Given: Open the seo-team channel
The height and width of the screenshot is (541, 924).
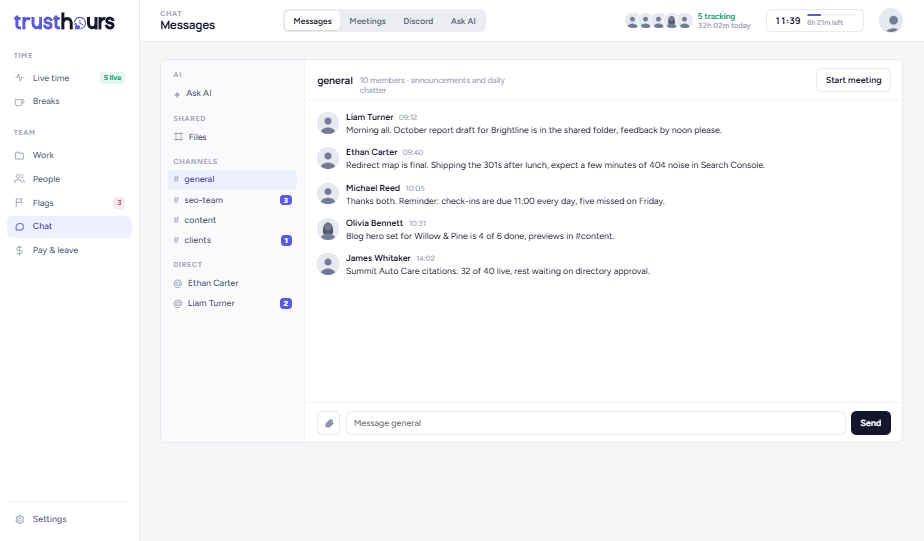Looking at the screenshot, I should point(232,200).
